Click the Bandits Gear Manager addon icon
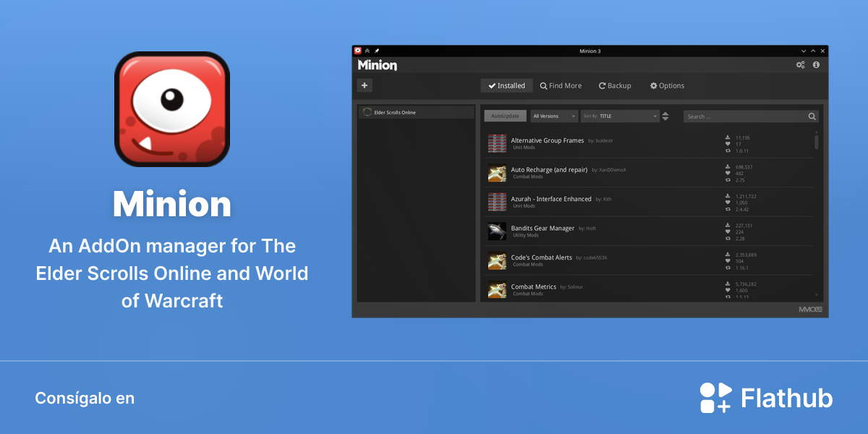The image size is (868, 434). click(x=497, y=231)
